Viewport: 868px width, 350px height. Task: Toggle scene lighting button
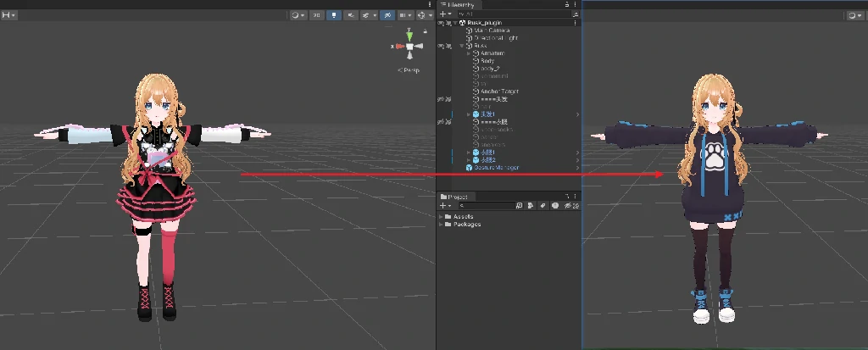point(335,15)
